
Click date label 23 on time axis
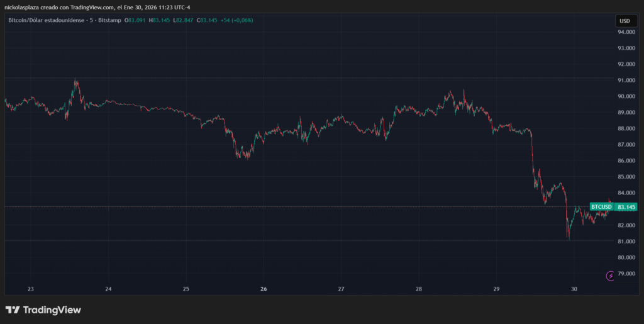pos(31,289)
